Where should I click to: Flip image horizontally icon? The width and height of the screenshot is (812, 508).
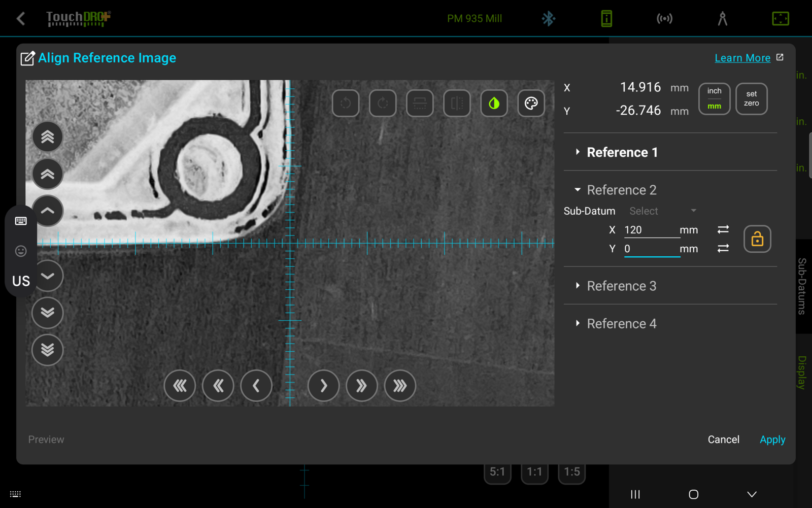(457, 104)
